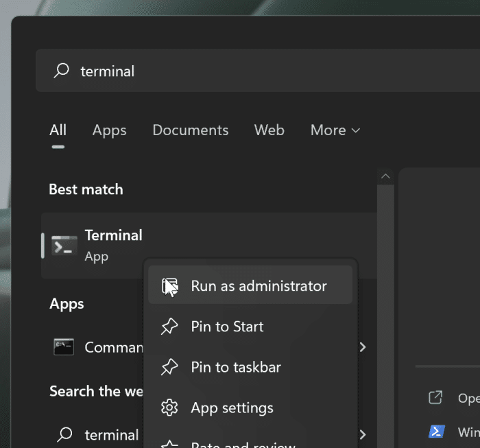Click the magnifier icon beside the web result

[x=64, y=434]
